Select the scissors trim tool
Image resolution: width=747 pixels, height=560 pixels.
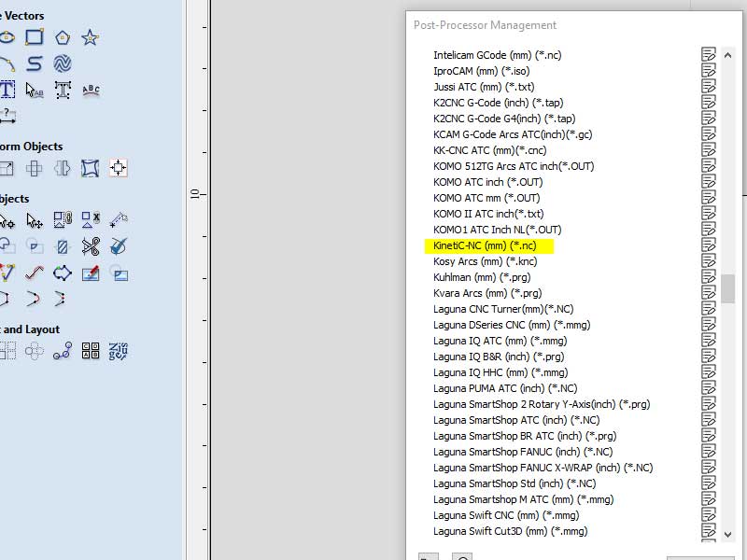point(91,246)
